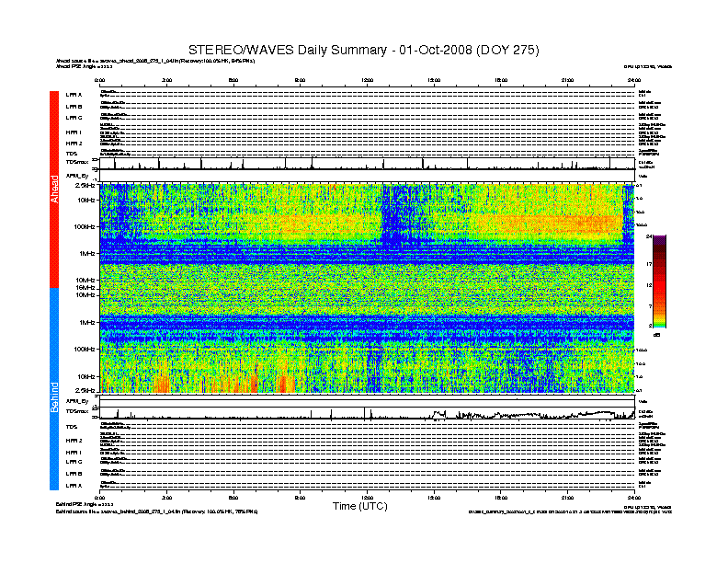Screen dimensions: 728x563
Task: Click the Ahead "LFR A" row label
Action: click(74, 95)
